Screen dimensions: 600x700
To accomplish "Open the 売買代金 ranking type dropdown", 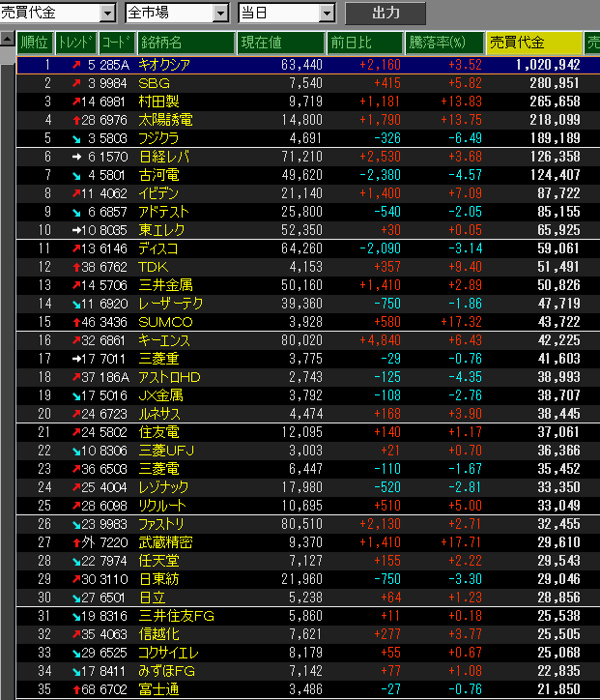I will click(107, 13).
